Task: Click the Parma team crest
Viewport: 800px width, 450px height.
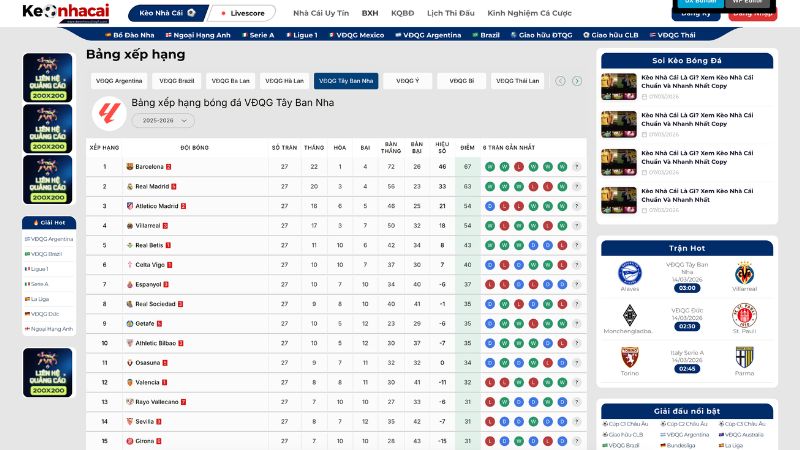Action: (744, 356)
